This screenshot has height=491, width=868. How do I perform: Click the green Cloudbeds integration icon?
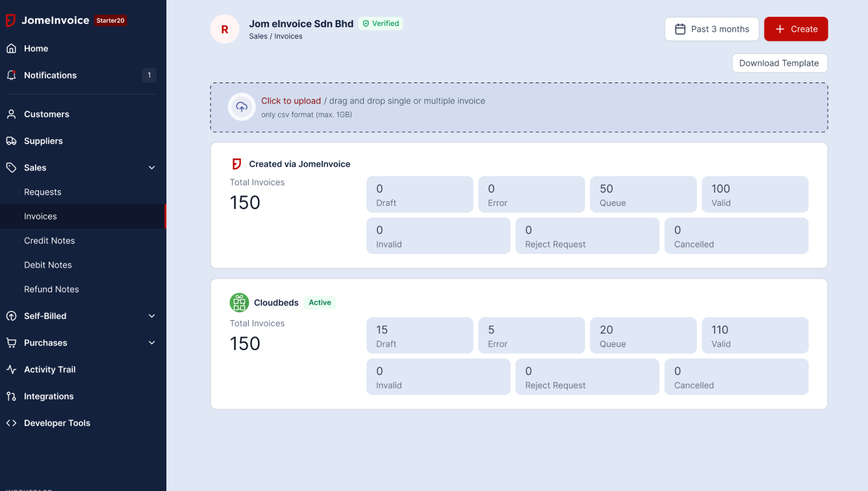click(238, 302)
